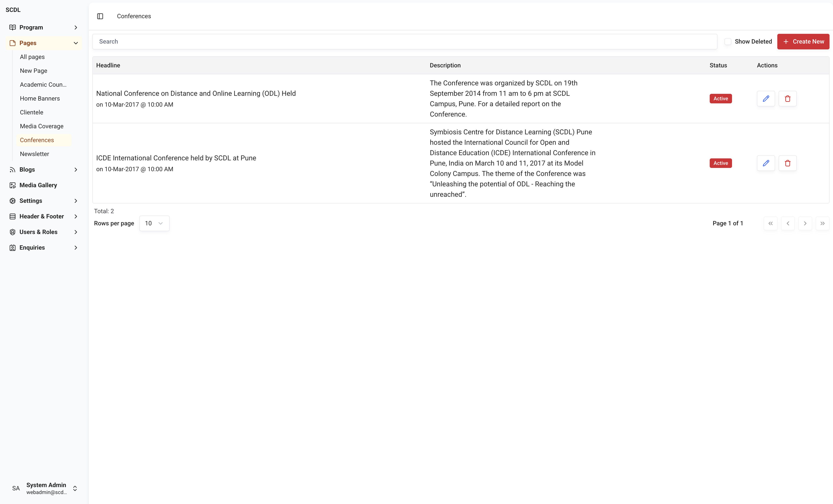Go to the previous page
Screen dimensions: 833x504
(788, 223)
